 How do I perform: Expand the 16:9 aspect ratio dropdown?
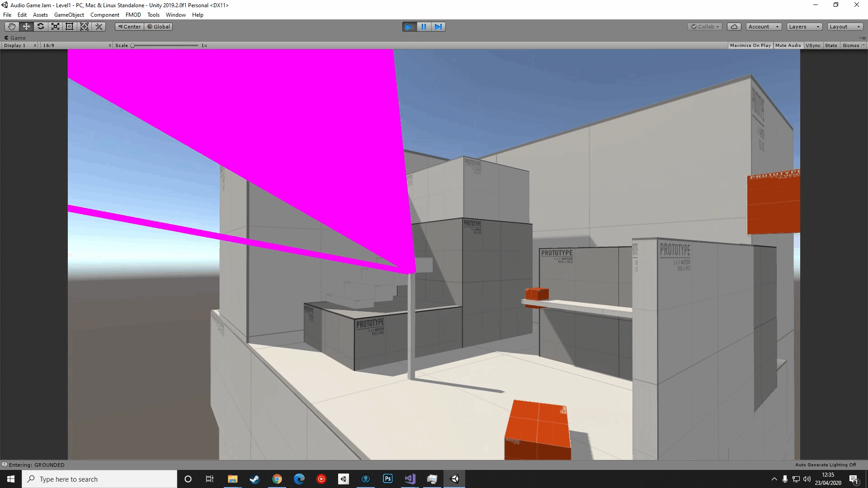[x=77, y=46]
